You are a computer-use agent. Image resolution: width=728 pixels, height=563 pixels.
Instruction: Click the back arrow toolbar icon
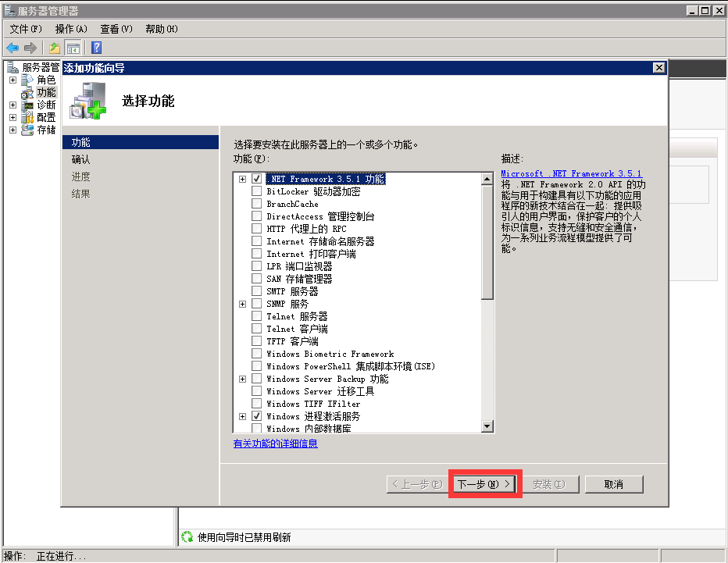coord(13,48)
